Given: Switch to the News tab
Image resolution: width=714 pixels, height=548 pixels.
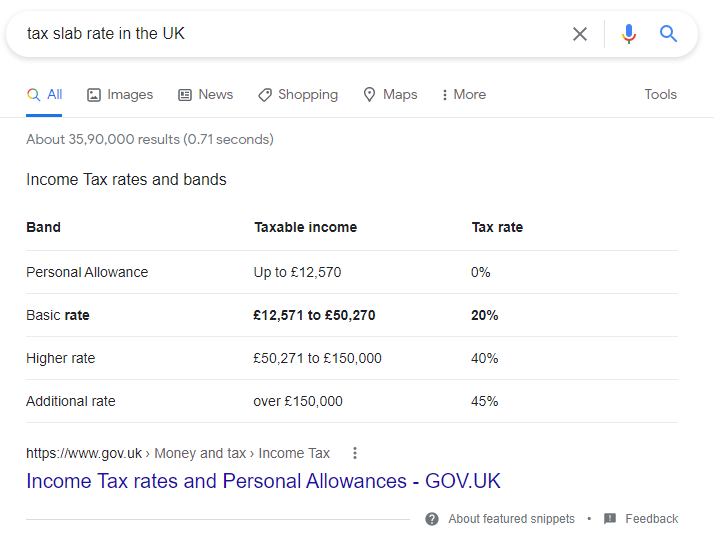Looking at the screenshot, I should pyautogui.click(x=205, y=94).
